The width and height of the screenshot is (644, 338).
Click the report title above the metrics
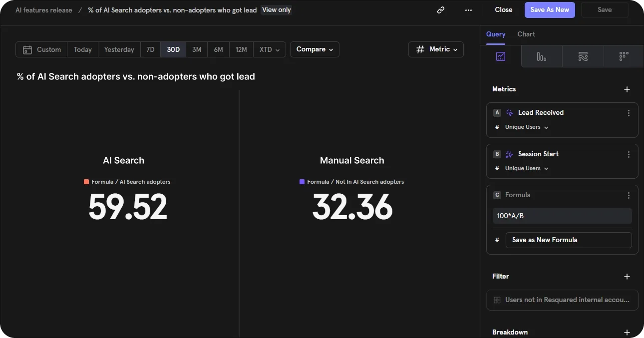[x=136, y=77]
